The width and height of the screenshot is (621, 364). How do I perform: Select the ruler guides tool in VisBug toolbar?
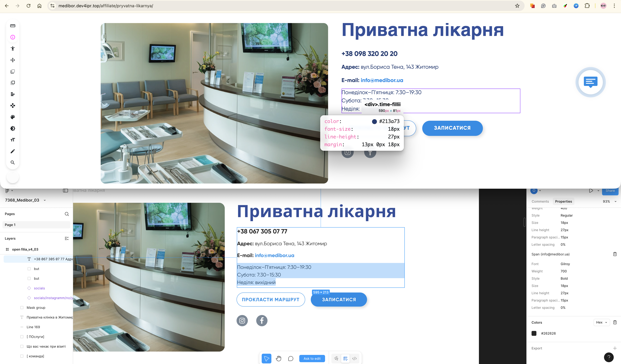pos(13,26)
